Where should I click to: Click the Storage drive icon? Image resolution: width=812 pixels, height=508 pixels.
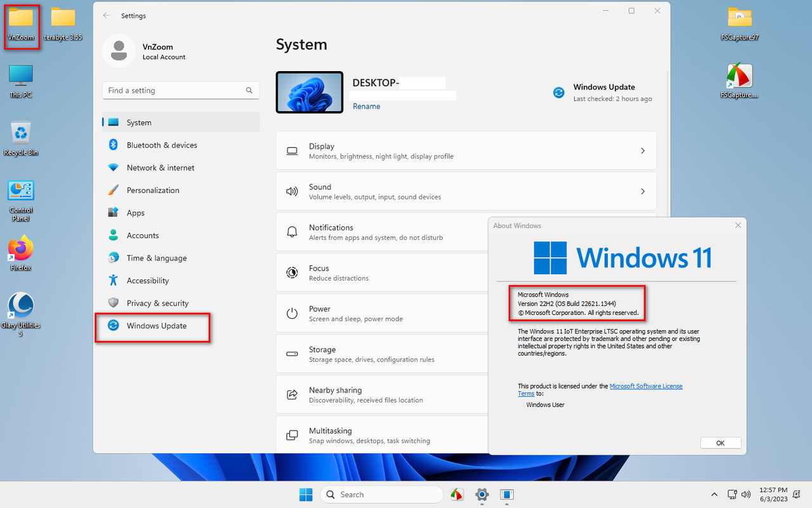click(x=292, y=354)
